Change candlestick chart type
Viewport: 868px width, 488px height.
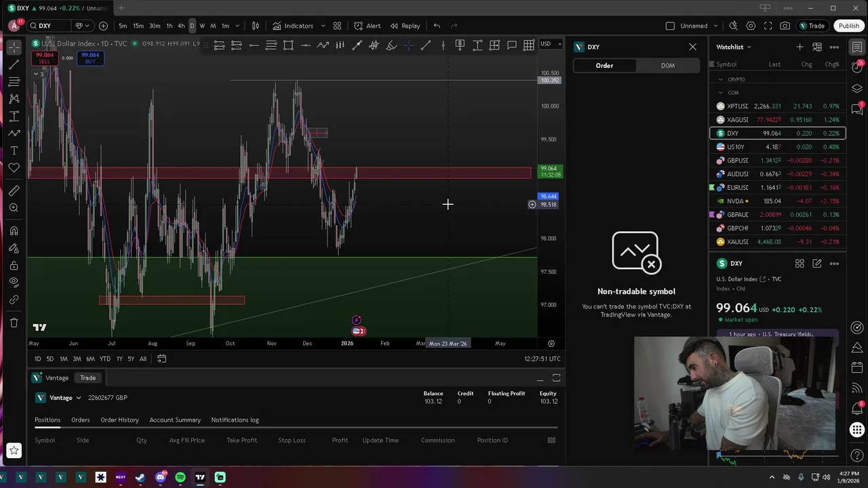[x=256, y=26]
